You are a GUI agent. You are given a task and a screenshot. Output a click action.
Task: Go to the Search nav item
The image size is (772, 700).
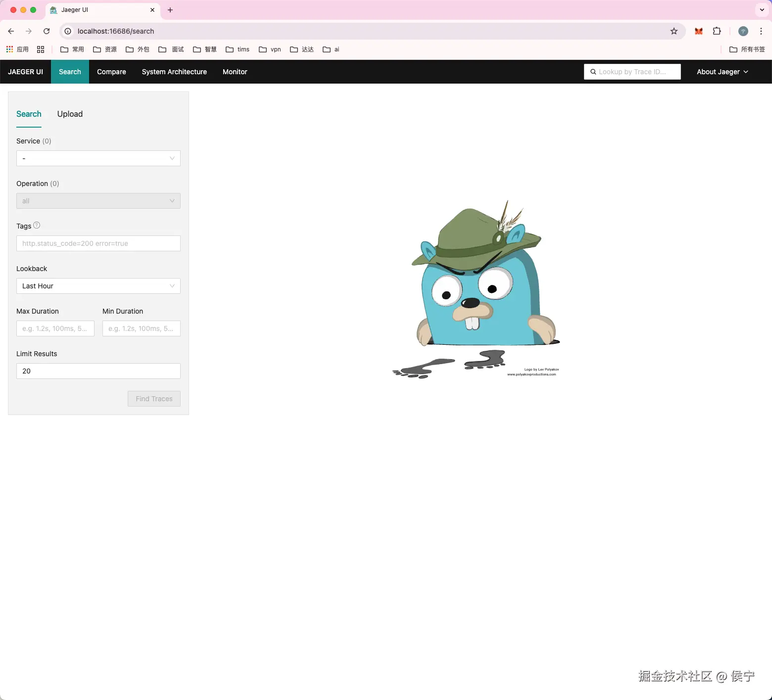[x=70, y=72]
